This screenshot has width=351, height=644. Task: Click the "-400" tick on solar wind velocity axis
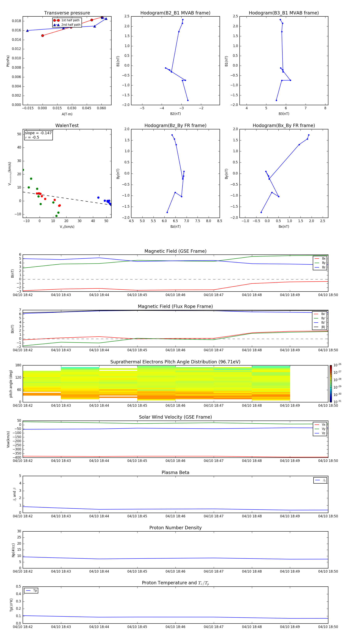17,457
